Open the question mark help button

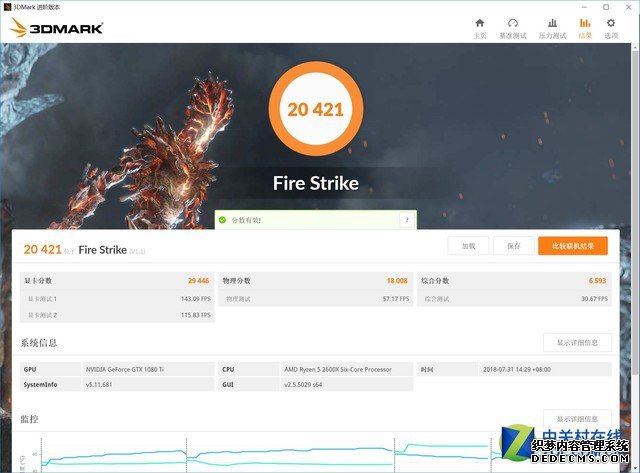pos(407,220)
